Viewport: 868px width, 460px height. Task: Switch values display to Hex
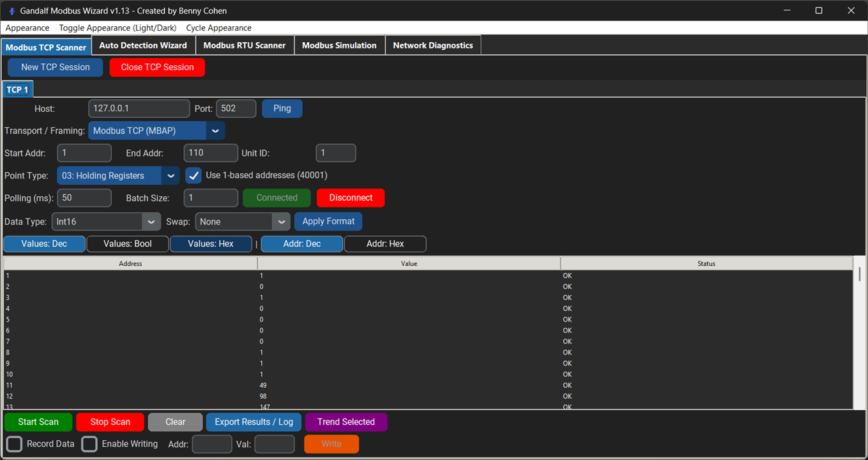point(211,243)
